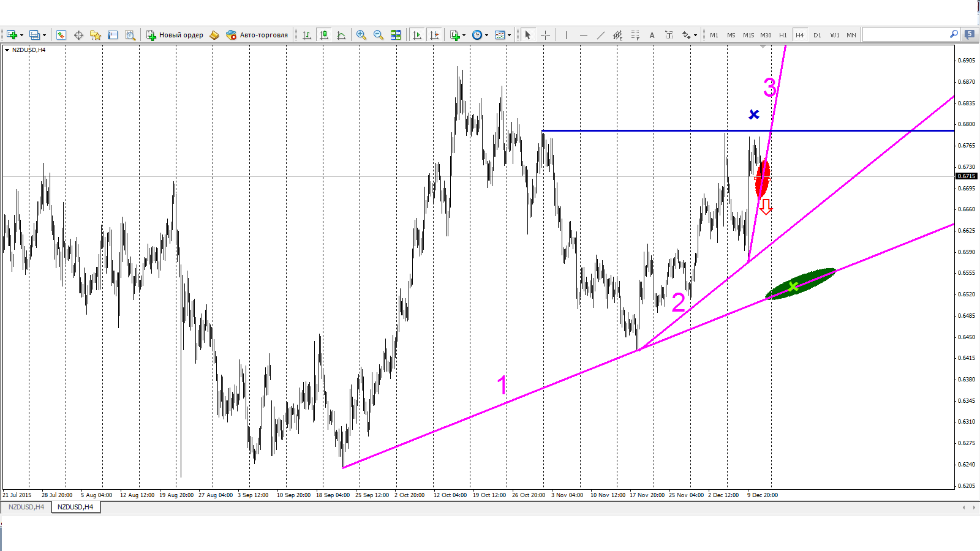Screen dimensions: 980x551
Task: Toggle the Авто-торговля button
Action: (257, 35)
